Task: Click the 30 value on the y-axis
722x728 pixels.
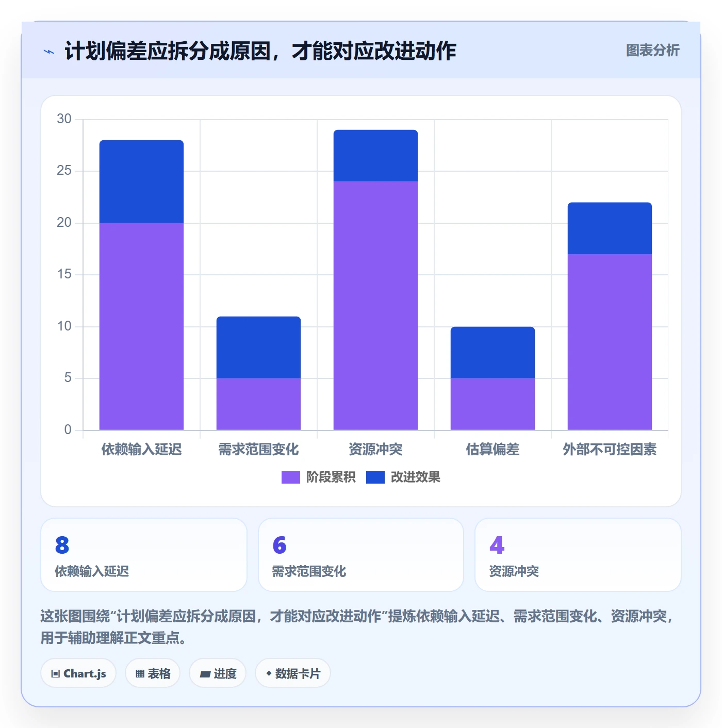Action: 64,119
